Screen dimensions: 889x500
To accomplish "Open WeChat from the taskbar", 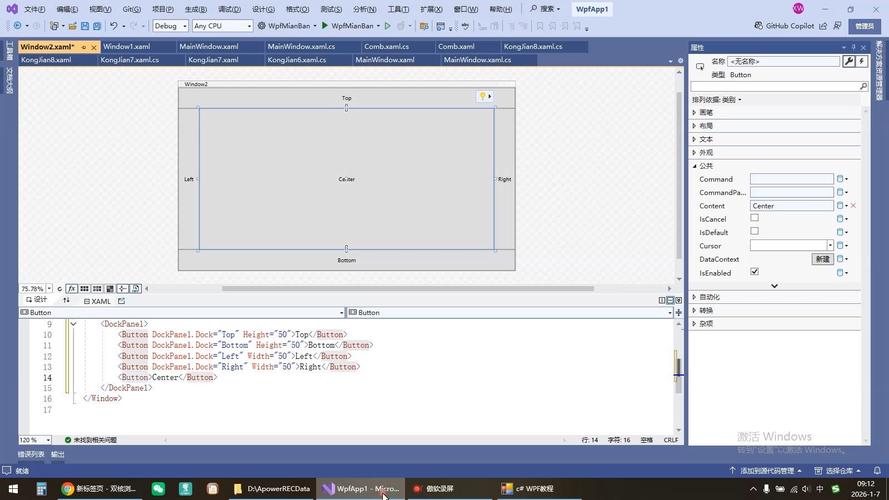I will [x=158, y=489].
